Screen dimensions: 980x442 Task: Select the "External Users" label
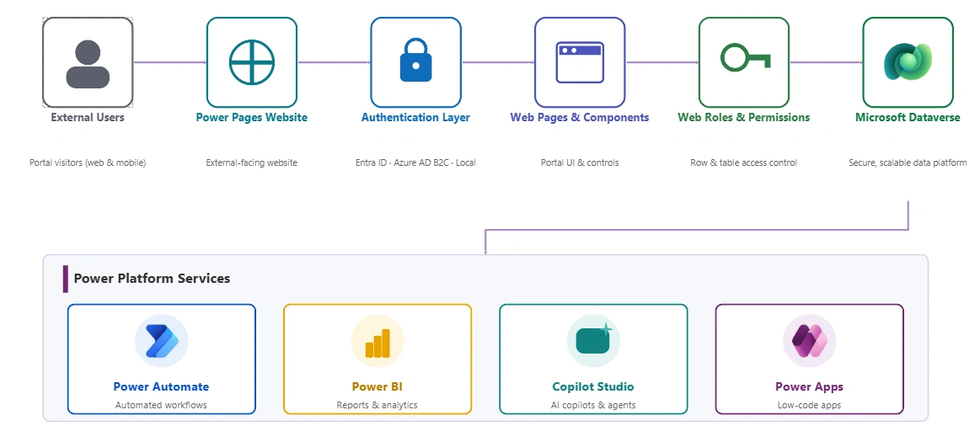coord(88,117)
